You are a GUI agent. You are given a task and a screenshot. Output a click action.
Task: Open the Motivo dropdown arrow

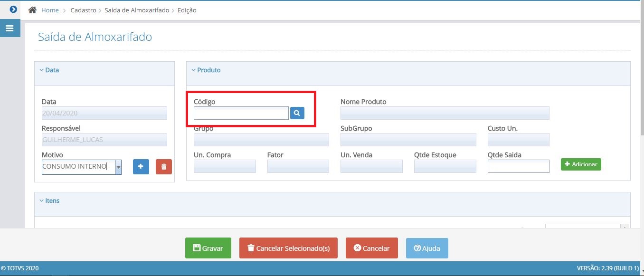coord(118,167)
